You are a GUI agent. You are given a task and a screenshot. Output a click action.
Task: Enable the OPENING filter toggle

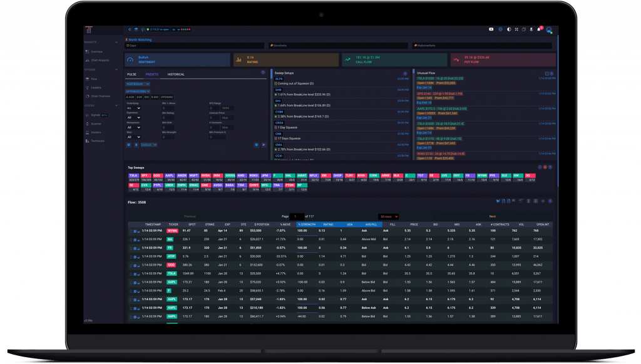[167, 97]
